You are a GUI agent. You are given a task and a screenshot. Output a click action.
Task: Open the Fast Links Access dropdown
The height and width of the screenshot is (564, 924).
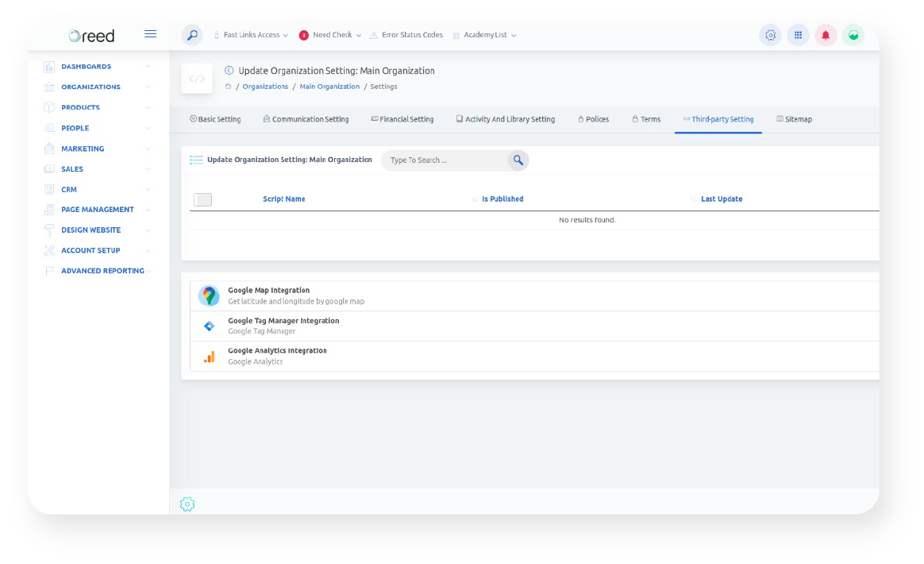(x=251, y=35)
